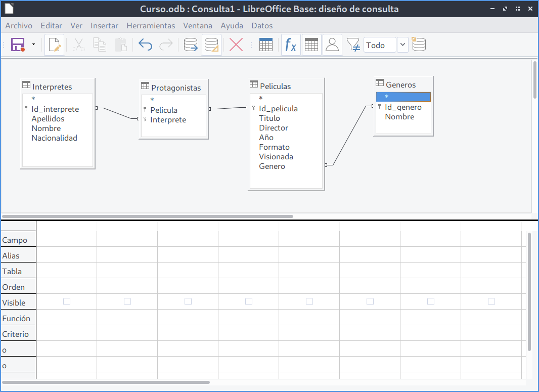
Task: Click the Undo arrow icon
Action: (145, 45)
